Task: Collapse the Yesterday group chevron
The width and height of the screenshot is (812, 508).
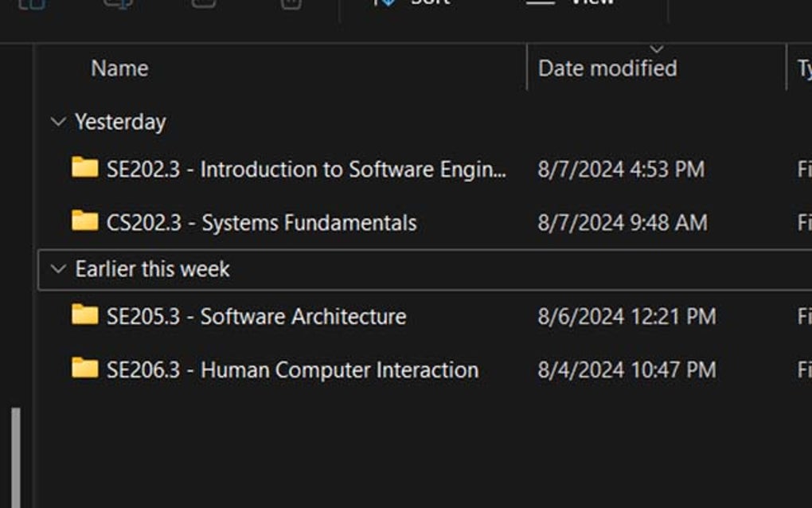Action: (57, 122)
